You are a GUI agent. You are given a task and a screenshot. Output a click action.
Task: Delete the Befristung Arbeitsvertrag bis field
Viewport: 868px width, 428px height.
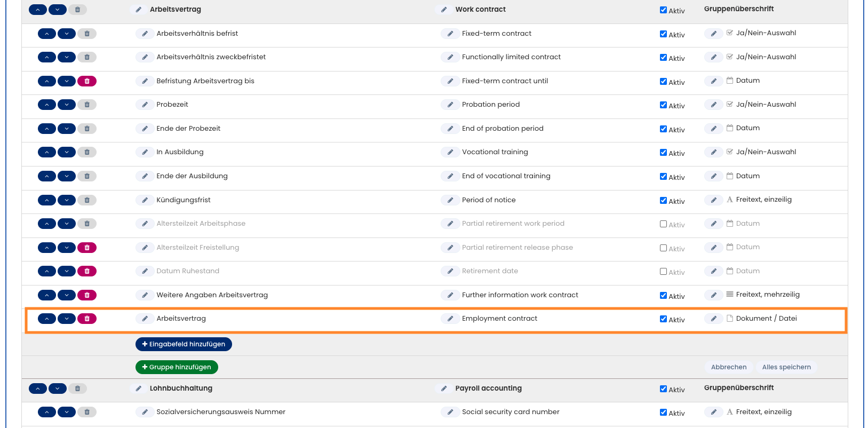(87, 81)
